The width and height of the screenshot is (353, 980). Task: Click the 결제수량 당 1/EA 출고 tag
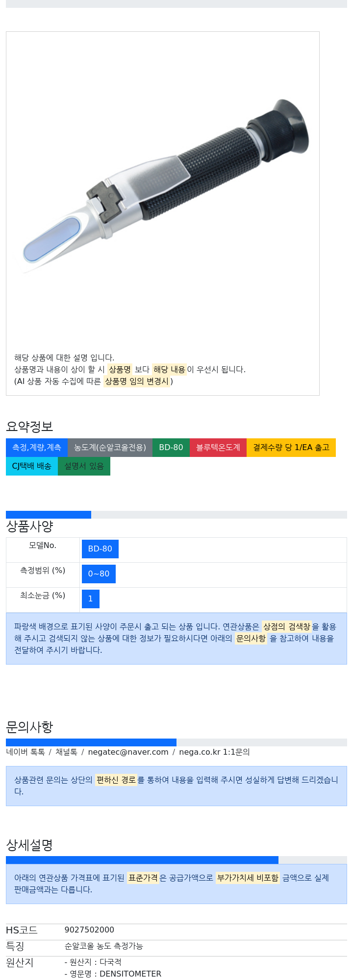(291, 448)
